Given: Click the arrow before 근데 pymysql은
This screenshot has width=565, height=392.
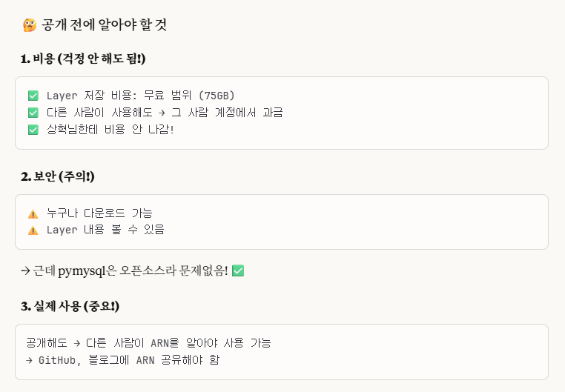Looking at the screenshot, I should tap(26, 270).
